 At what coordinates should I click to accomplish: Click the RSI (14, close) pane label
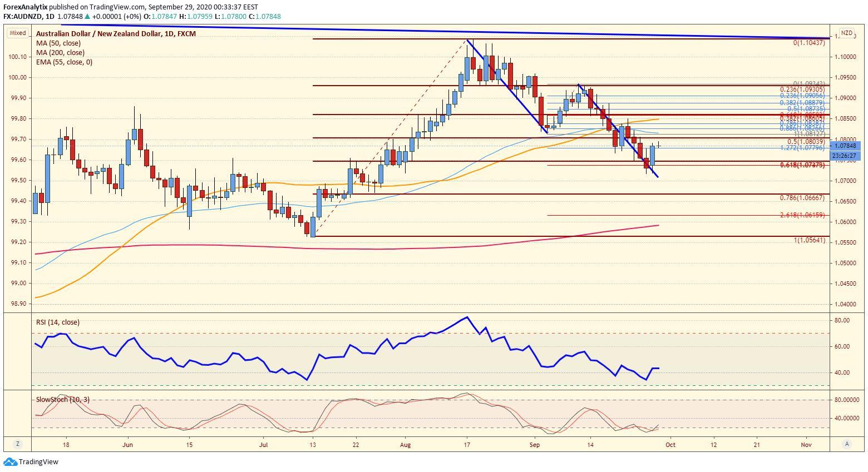point(58,322)
